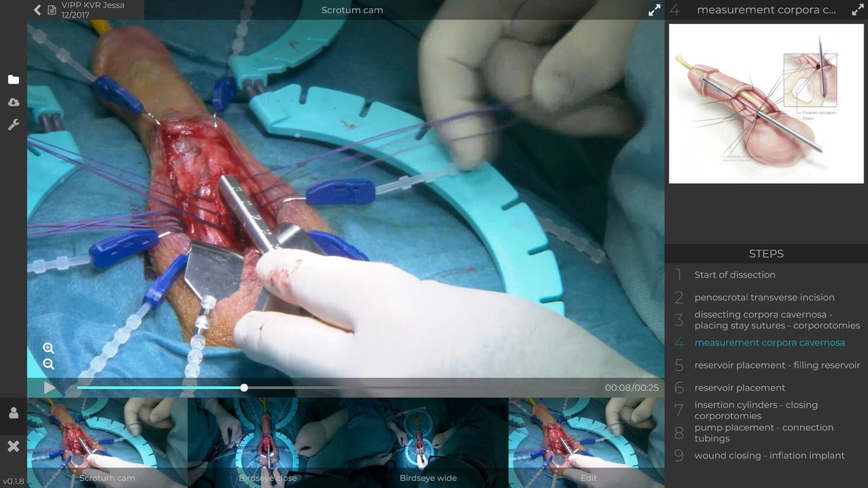Click the document icon beside VIPP KVR Jessa
Screen dimensions: 868x488
(51, 10)
